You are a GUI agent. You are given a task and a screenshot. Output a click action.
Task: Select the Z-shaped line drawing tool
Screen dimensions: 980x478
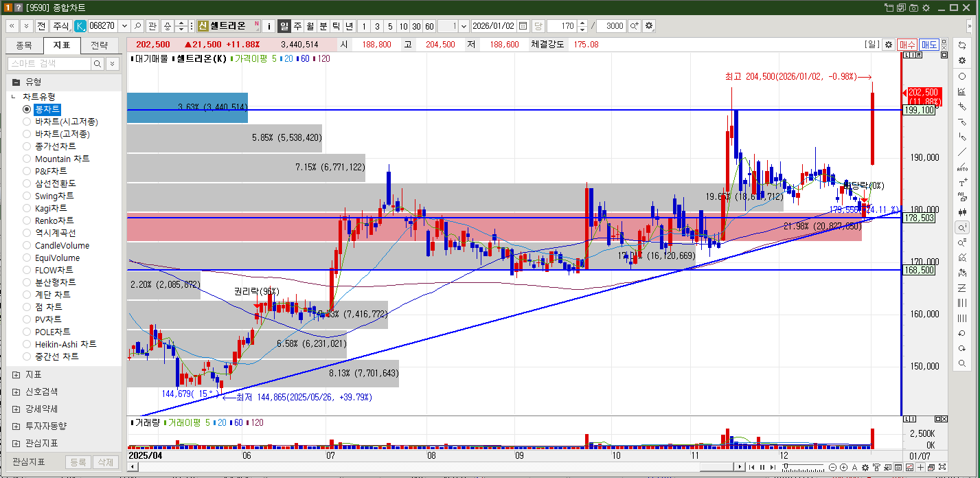(x=962, y=288)
